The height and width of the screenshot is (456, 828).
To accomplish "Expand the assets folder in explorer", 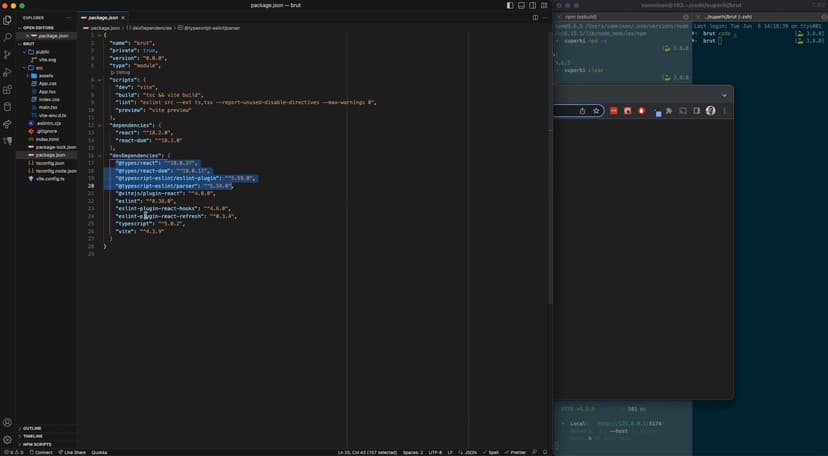I will tap(46, 75).
